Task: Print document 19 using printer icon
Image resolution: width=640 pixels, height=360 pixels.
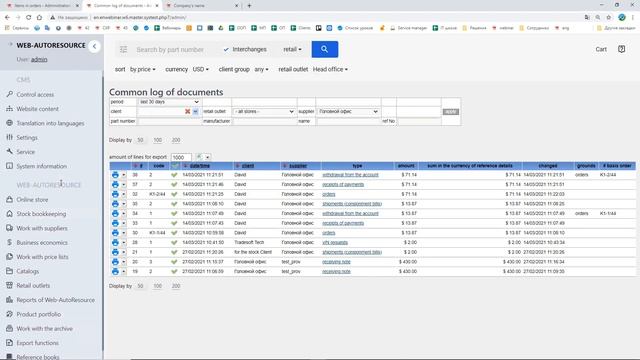Action: (x=115, y=271)
